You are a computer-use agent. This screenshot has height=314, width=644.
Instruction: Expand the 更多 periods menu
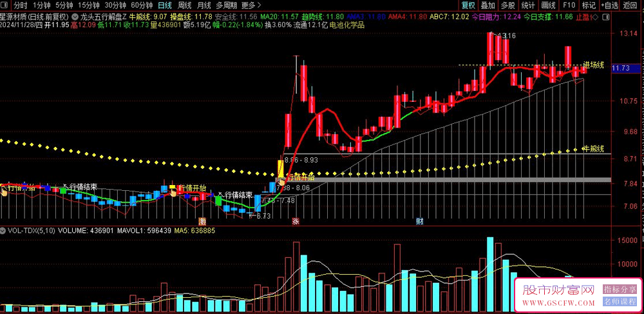pyautogui.click(x=251, y=6)
